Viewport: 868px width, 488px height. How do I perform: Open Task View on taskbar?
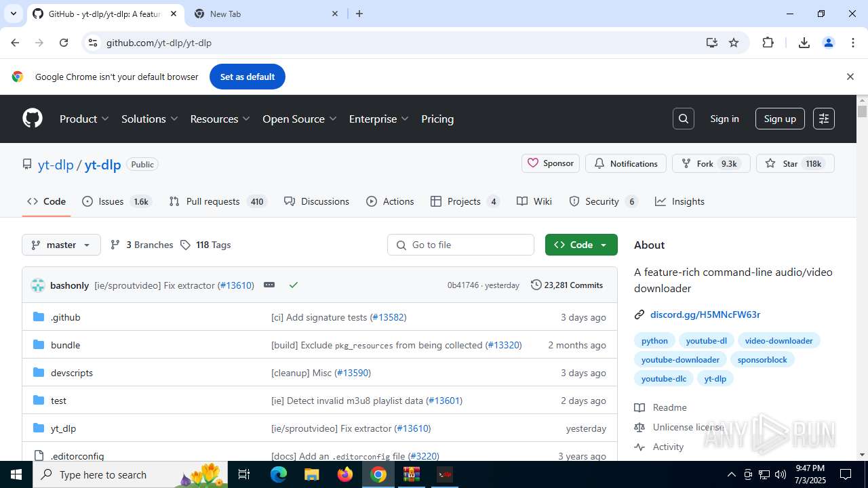click(x=244, y=474)
